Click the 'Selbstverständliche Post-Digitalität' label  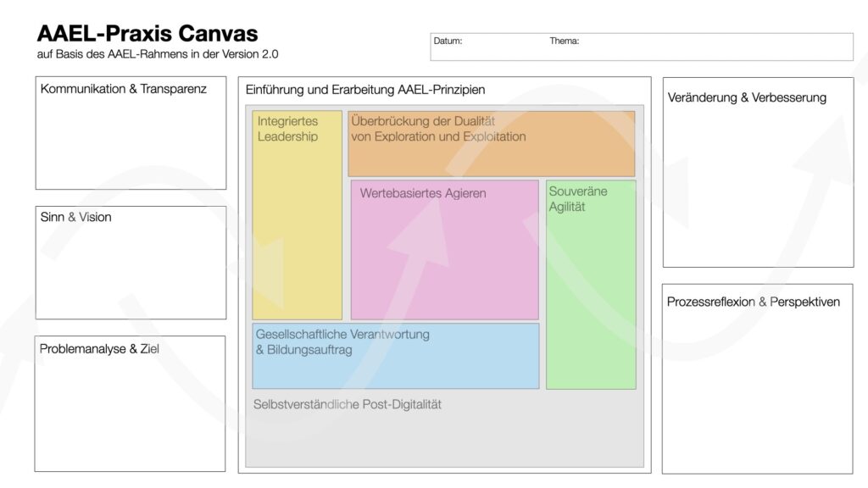[x=348, y=404]
